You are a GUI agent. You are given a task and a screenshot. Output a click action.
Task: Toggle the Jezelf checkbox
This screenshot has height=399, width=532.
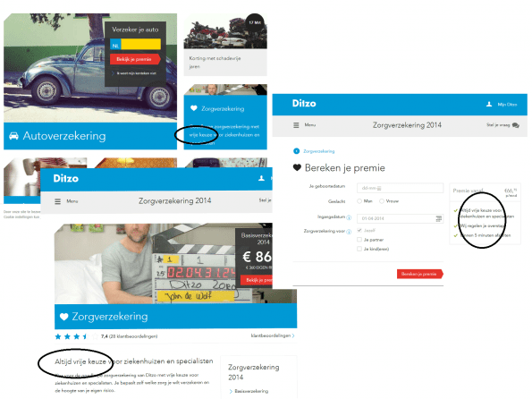(x=359, y=230)
